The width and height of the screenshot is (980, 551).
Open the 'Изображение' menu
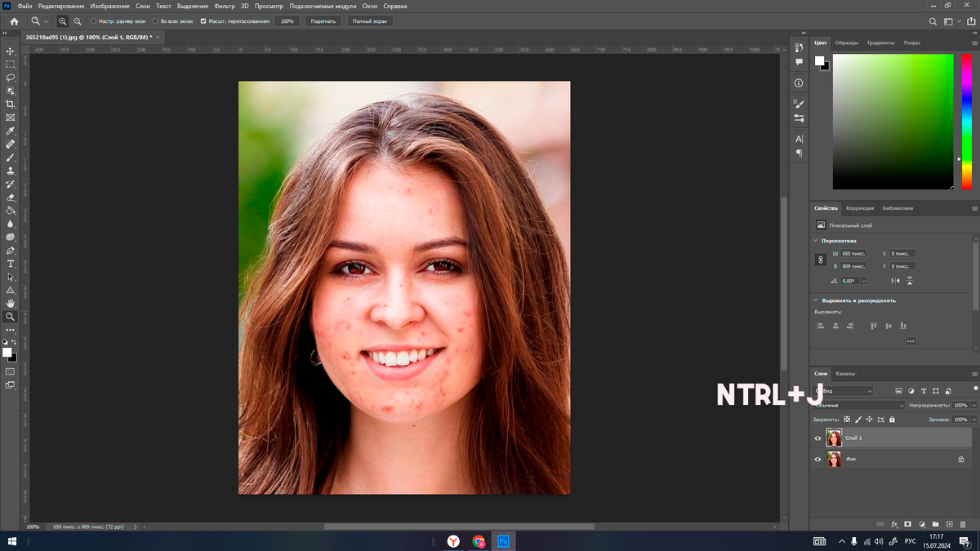pos(110,6)
